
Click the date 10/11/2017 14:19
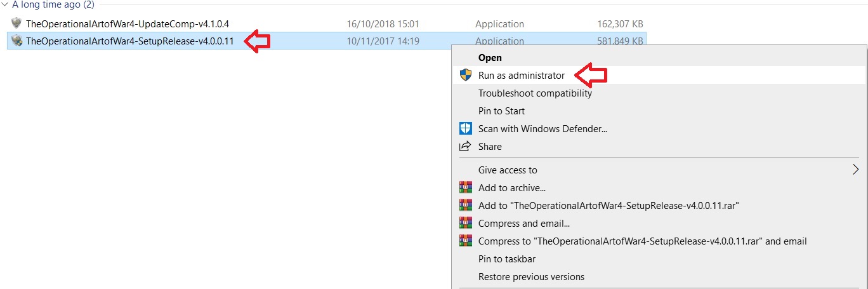pos(383,41)
